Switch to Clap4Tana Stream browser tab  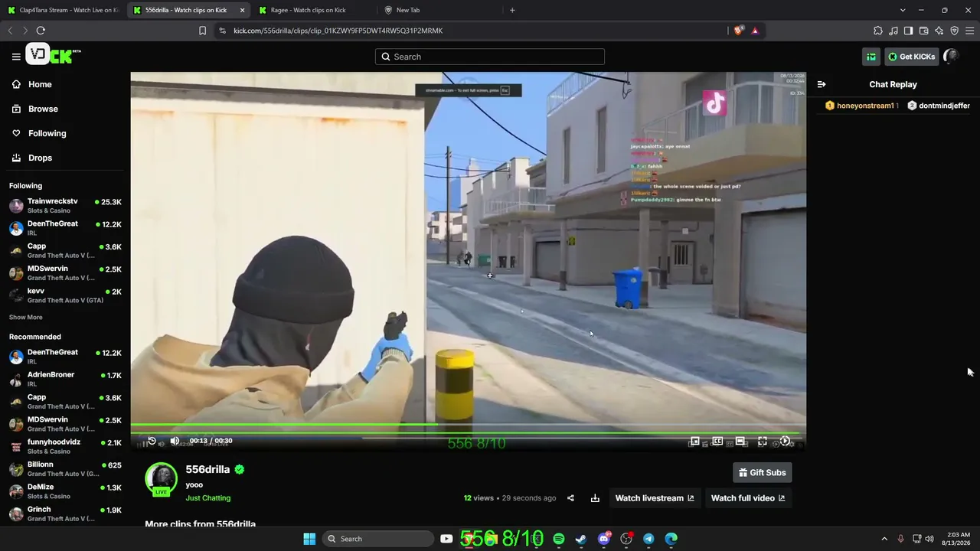point(63,10)
